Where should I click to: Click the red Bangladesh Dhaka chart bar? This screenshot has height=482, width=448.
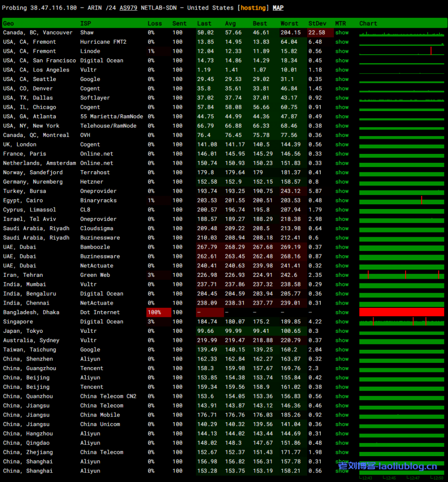[401, 312]
